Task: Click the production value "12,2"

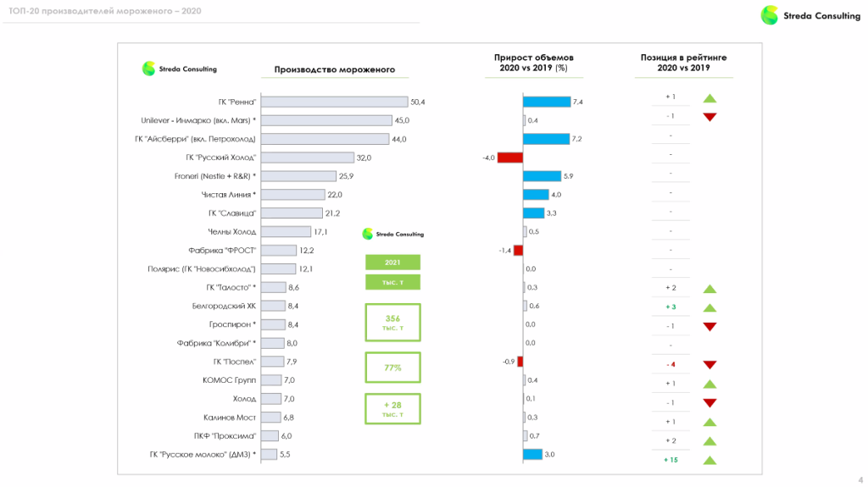Action: pos(306,250)
